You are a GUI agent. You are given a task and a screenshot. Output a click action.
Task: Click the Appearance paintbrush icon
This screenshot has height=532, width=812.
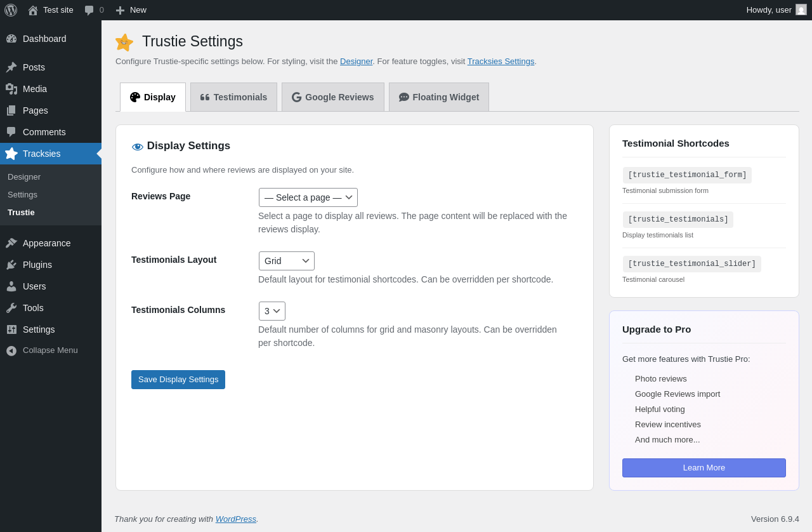pyautogui.click(x=11, y=243)
